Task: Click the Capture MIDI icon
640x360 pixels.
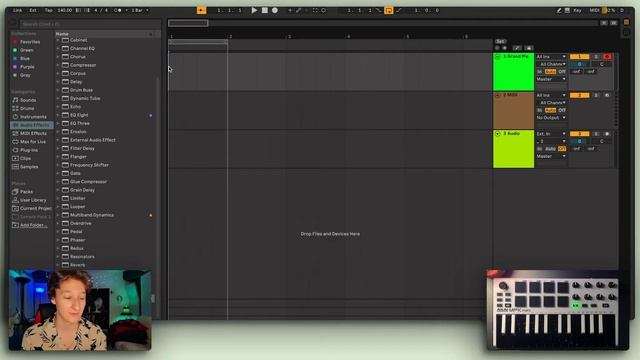Action: (315, 10)
